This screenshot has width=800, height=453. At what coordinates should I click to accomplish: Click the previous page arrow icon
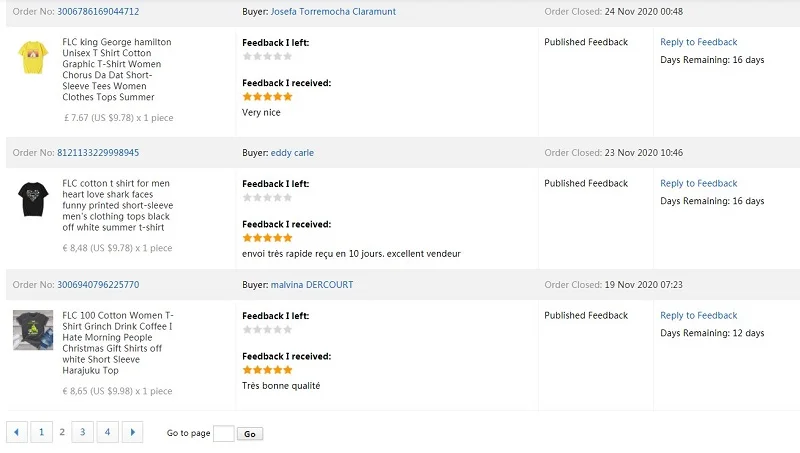(17, 432)
